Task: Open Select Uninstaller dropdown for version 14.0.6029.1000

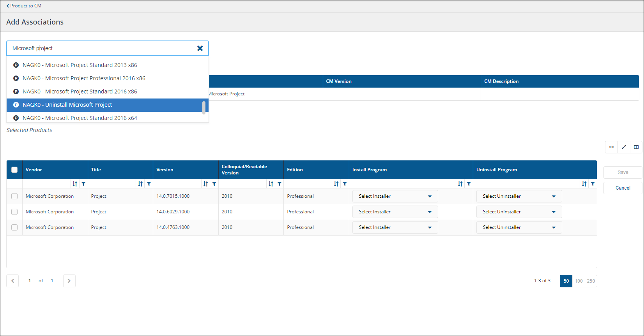Action: point(519,212)
